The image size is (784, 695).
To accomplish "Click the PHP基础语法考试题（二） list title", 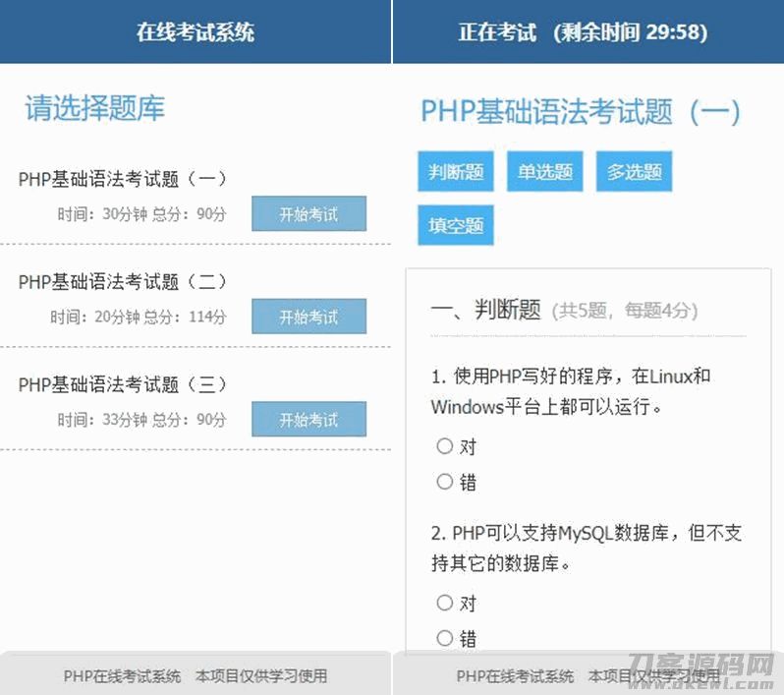I will pyautogui.click(x=123, y=282).
